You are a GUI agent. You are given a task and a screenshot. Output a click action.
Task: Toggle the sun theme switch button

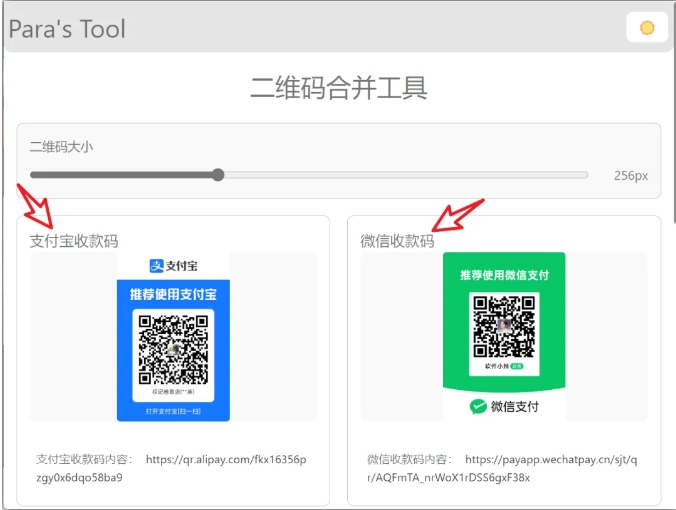coord(647,28)
